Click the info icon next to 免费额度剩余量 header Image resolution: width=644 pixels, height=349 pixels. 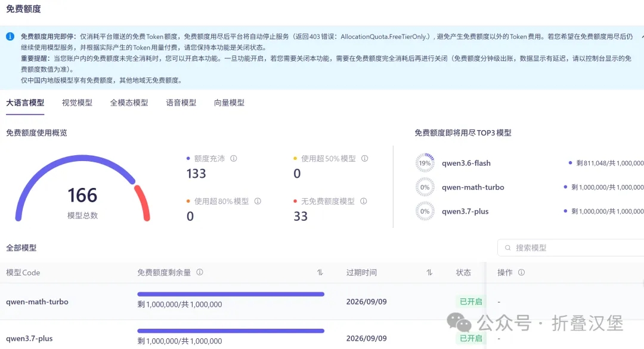point(200,272)
